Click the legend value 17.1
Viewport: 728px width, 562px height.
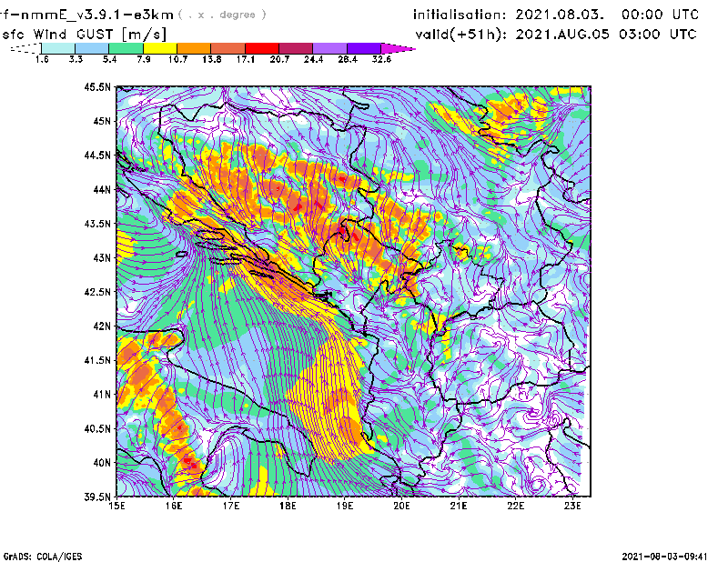(246, 59)
